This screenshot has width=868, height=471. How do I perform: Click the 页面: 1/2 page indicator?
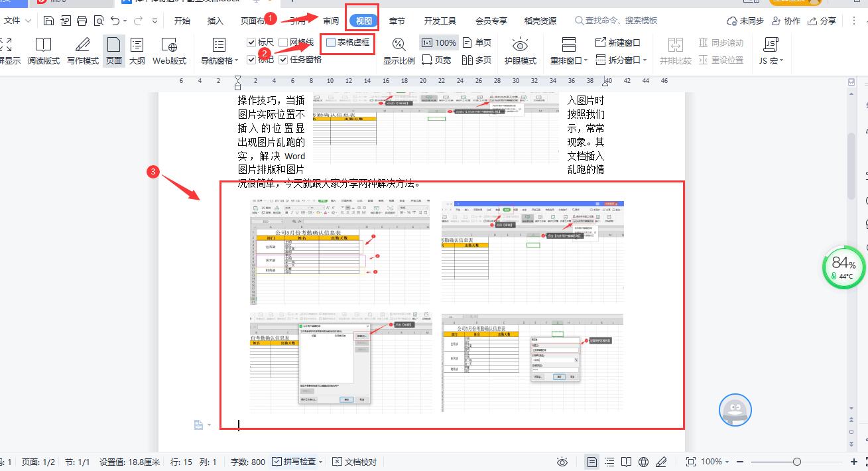(38, 462)
